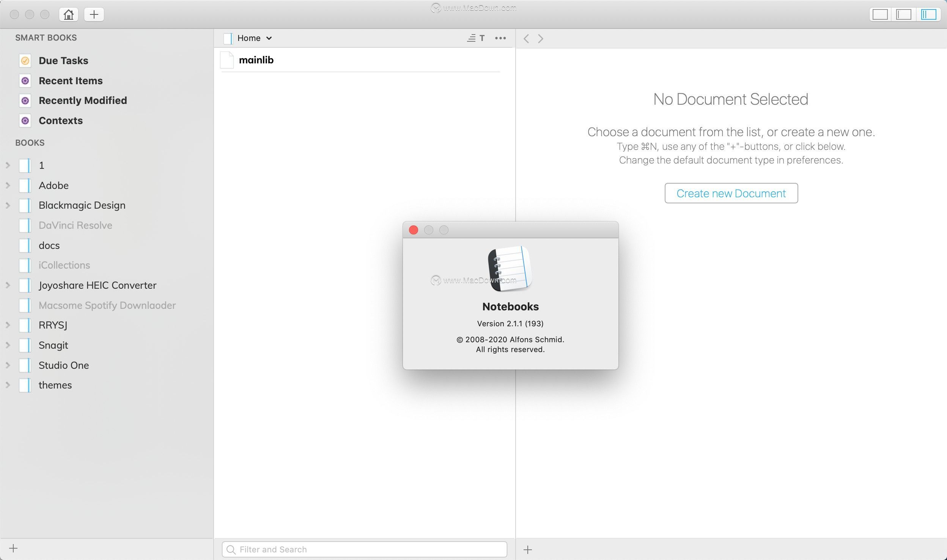The height and width of the screenshot is (560, 947).
Task: Navigate back with the left chevron
Action: [526, 38]
